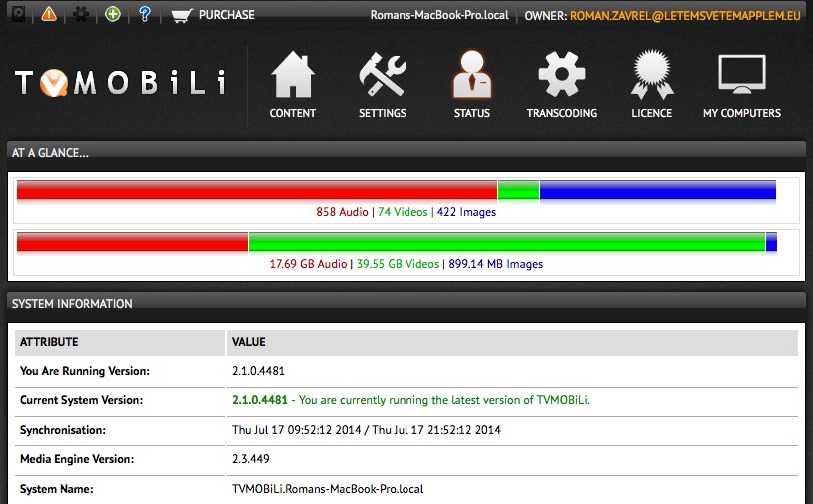Click the '899.14 MB Images' text
813x504 pixels.
[x=496, y=264]
